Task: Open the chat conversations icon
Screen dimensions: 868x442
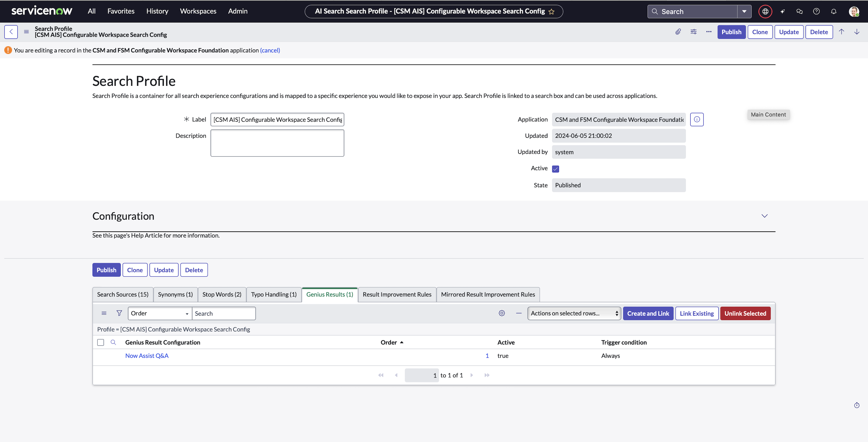Action: pyautogui.click(x=799, y=12)
